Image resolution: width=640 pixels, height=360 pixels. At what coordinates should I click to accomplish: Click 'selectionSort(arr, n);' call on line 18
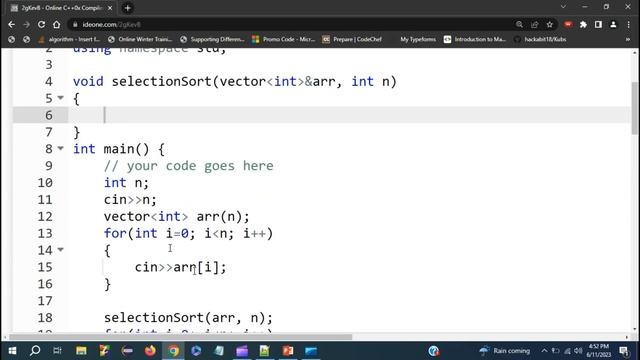[x=188, y=318]
